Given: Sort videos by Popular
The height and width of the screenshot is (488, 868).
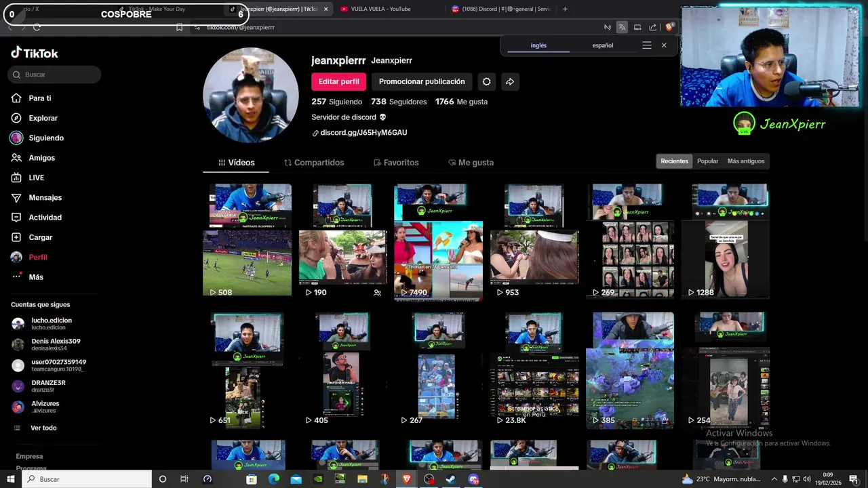Looking at the screenshot, I should [x=707, y=161].
